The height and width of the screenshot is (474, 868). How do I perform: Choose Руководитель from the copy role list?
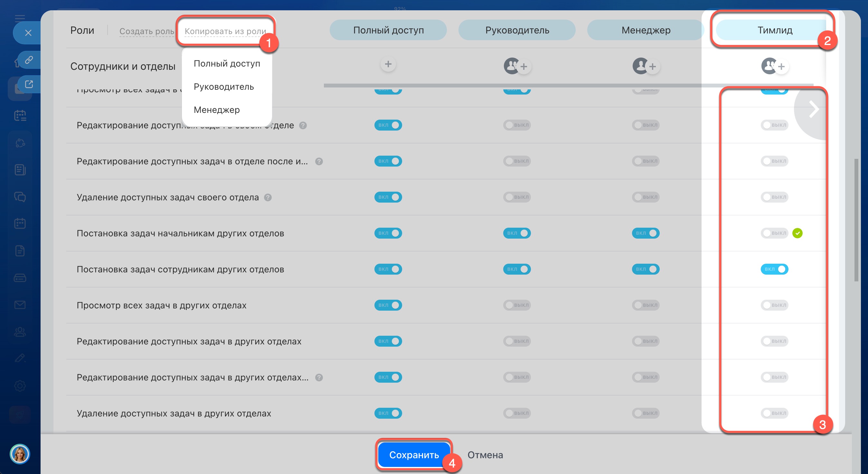coord(223,87)
